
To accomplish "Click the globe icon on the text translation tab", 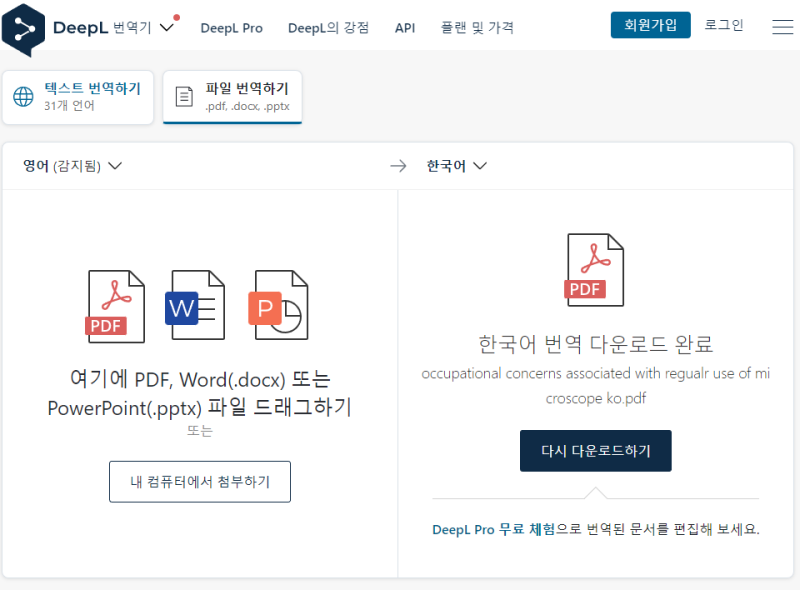I will pos(23,97).
